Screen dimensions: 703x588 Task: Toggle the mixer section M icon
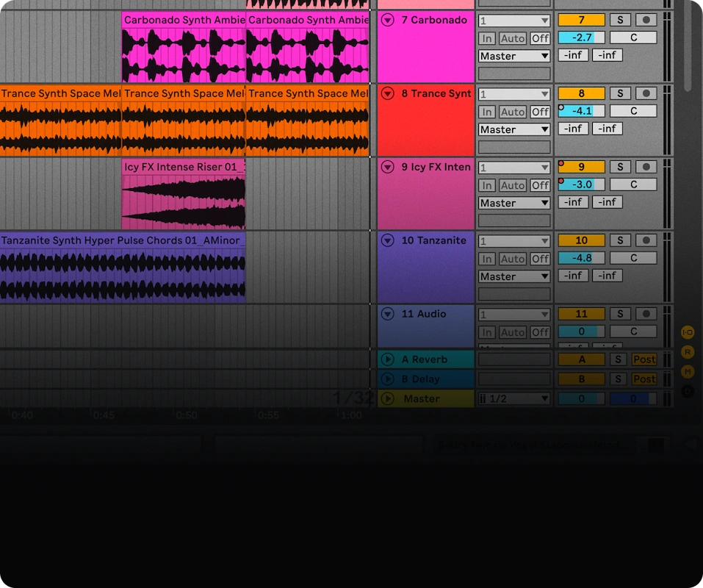tap(688, 371)
